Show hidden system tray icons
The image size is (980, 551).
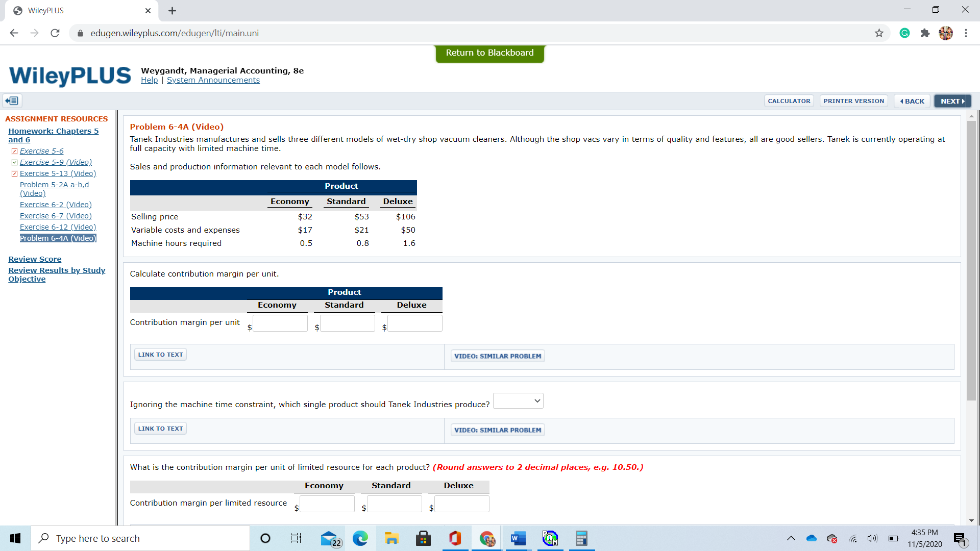tap(791, 538)
